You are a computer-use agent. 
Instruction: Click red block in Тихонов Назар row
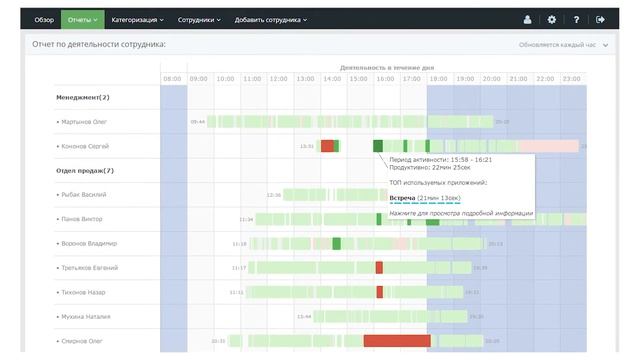pyautogui.click(x=380, y=292)
